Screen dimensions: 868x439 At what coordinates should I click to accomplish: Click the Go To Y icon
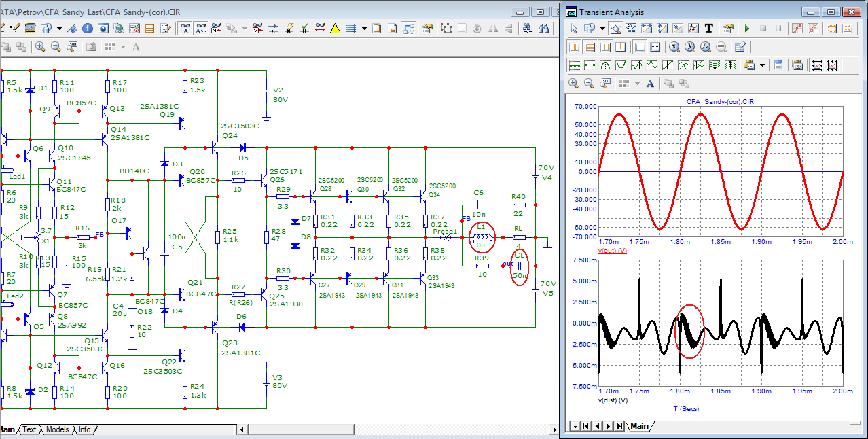[x=689, y=47]
